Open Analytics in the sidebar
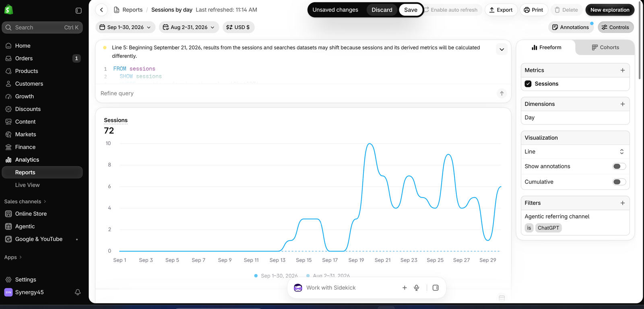Image resolution: width=644 pixels, height=309 pixels. pos(42,160)
